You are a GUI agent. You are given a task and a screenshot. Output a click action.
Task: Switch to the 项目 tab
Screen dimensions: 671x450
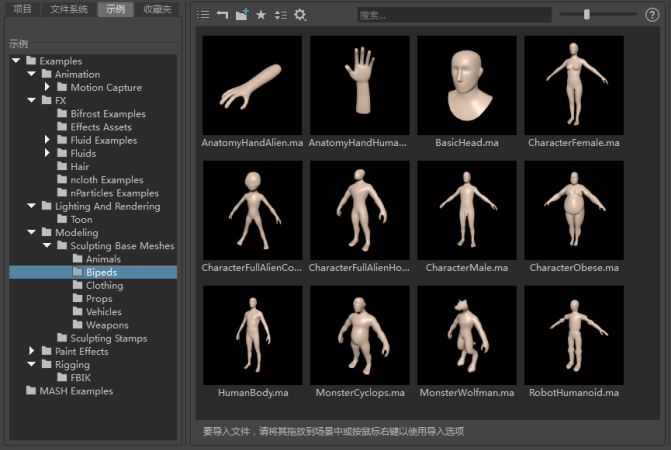click(x=21, y=9)
